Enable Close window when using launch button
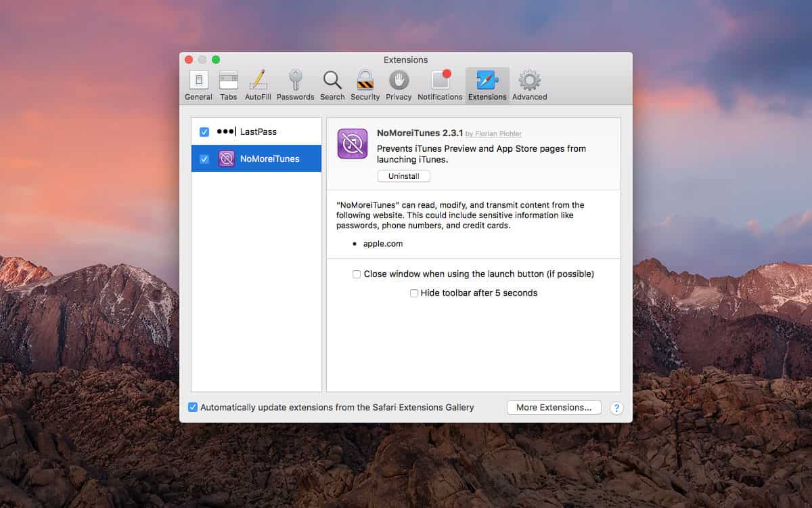Image resolution: width=812 pixels, height=508 pixels. point(357,274)
